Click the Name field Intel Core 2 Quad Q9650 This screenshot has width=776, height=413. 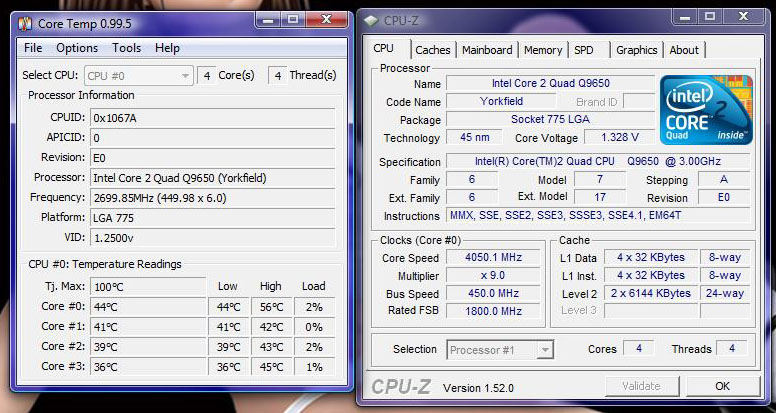click(x=550, y=83)
